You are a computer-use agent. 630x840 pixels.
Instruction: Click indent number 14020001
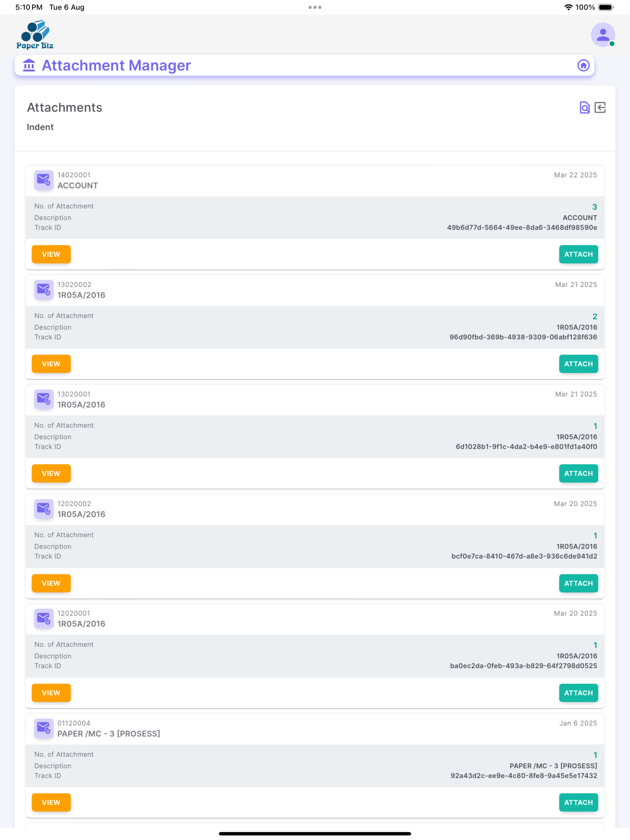click(x=74, y=175)
